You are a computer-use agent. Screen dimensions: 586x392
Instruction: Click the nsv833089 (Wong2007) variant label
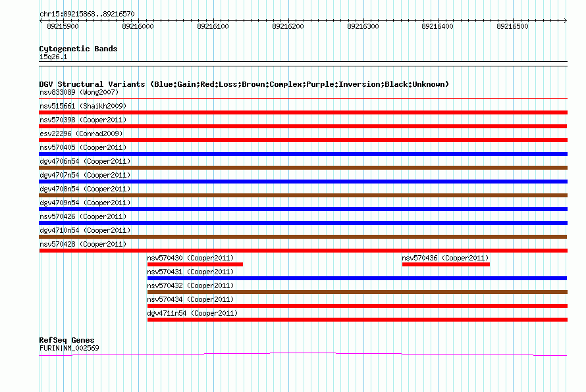(79, 92)
